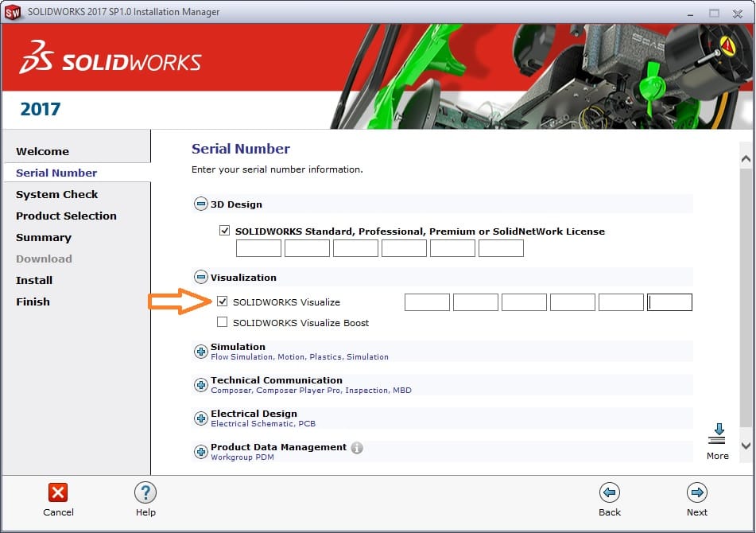
Task: Click the More download arrow icon
Action: (717, 434)
